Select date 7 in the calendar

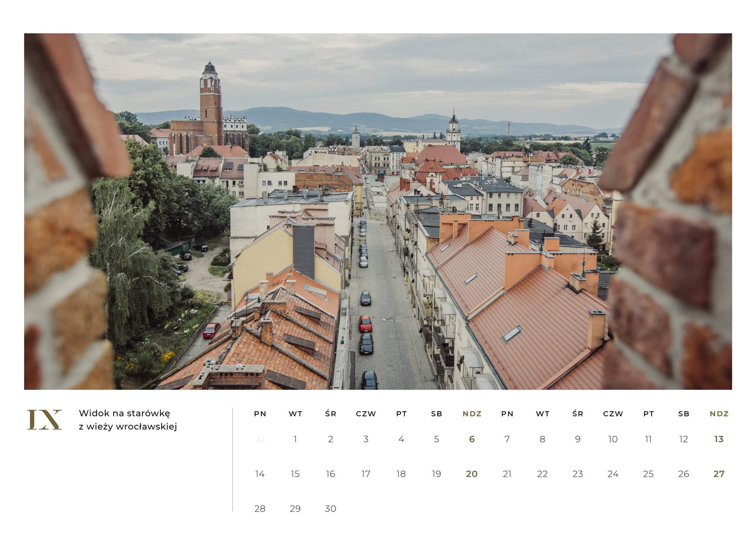(x=507, y=439)
